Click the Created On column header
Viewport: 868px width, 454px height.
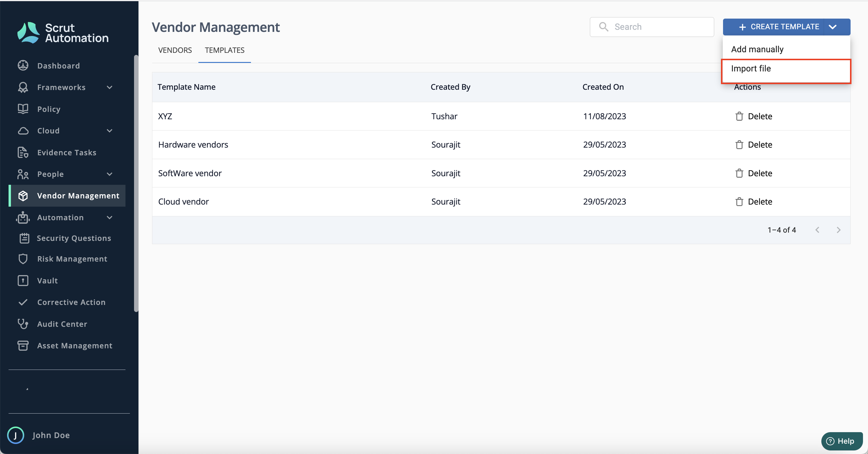pyautogui.click(x=603, y=87)
